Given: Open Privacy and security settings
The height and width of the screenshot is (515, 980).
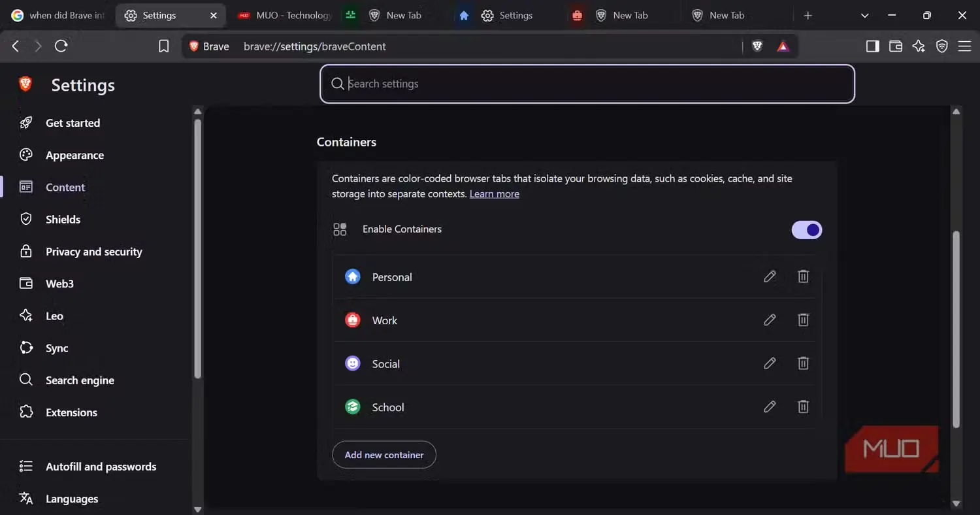Looking at the screenshot, I should pos(93,252).
